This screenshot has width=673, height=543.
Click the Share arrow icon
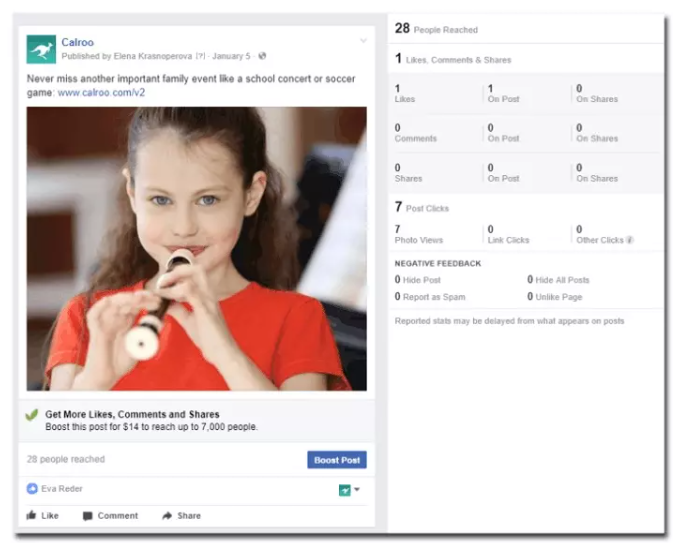(x=167, y=516)
